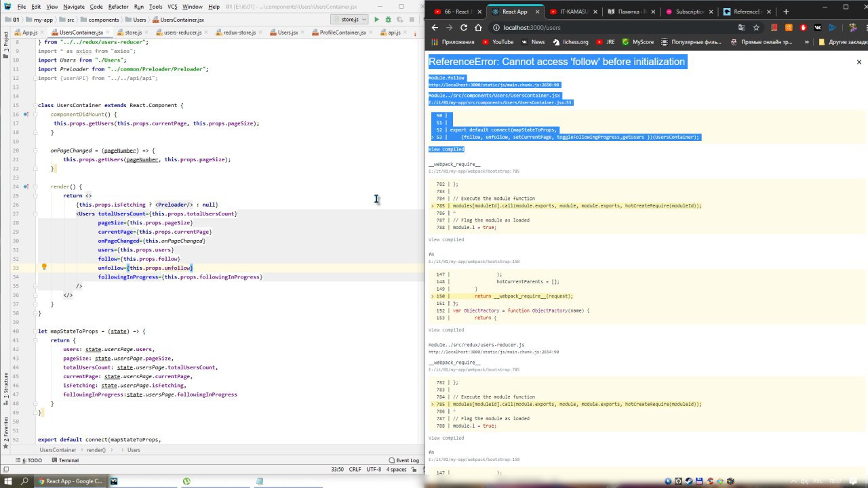This screenshot has height=488, width=868.
Task: Dismiss the error overlay with the X
Action: 859,62
